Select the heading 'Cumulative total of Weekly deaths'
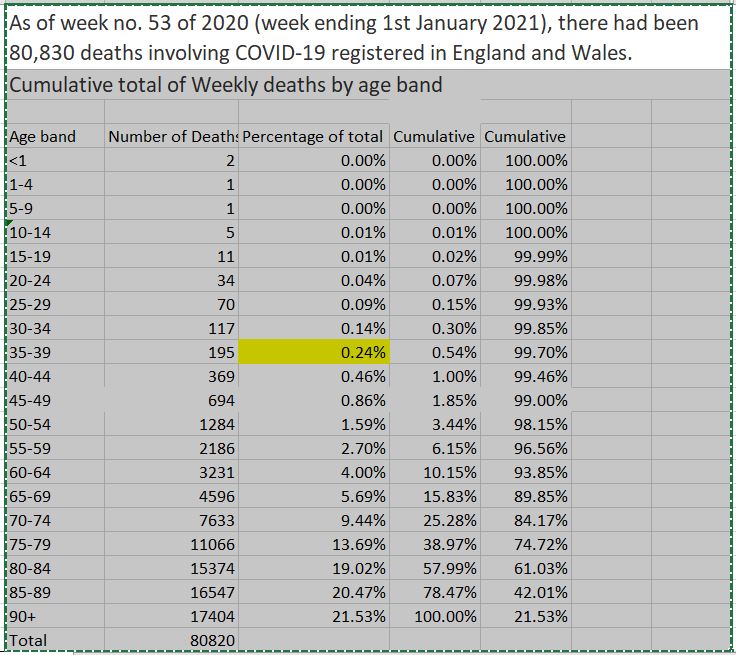 (225, 85)
